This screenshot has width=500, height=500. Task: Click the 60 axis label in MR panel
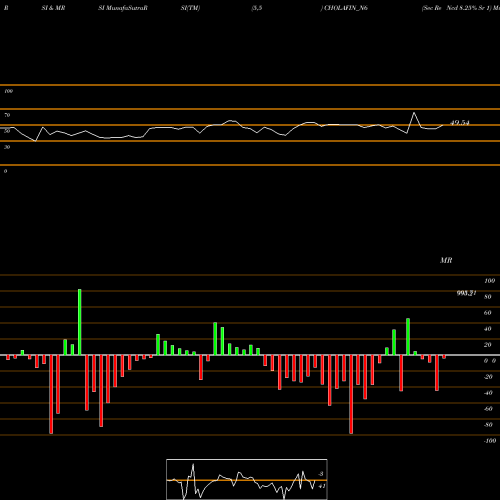coord(488,313)
